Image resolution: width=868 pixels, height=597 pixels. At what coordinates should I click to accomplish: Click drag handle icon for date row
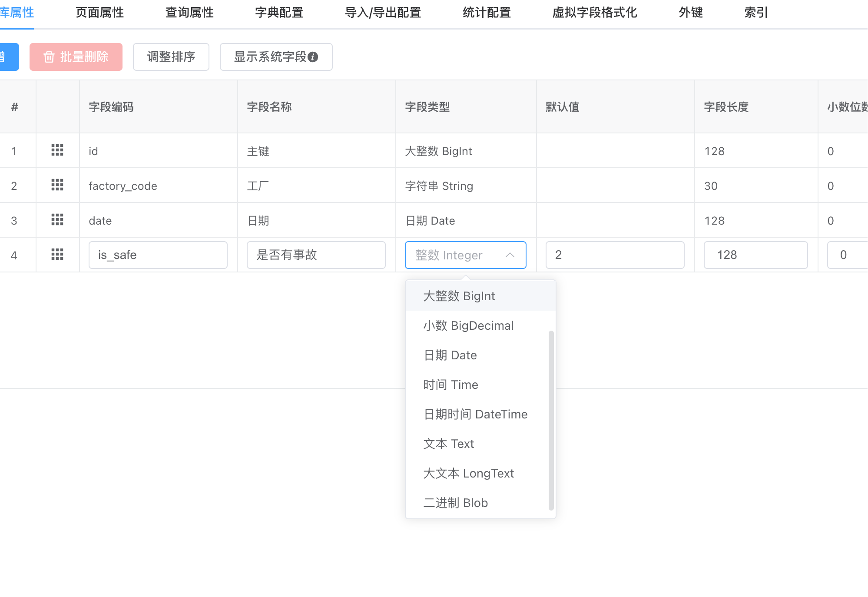(57, 220)
